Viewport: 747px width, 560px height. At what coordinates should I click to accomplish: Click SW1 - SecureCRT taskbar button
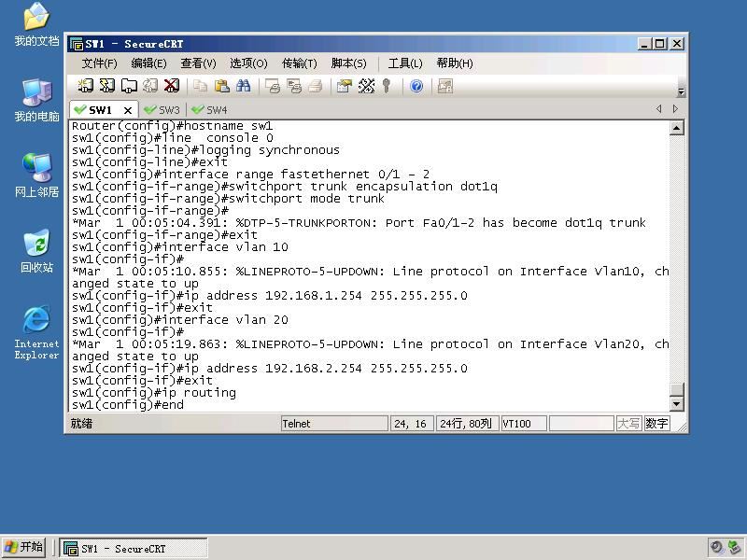[134, 549]
